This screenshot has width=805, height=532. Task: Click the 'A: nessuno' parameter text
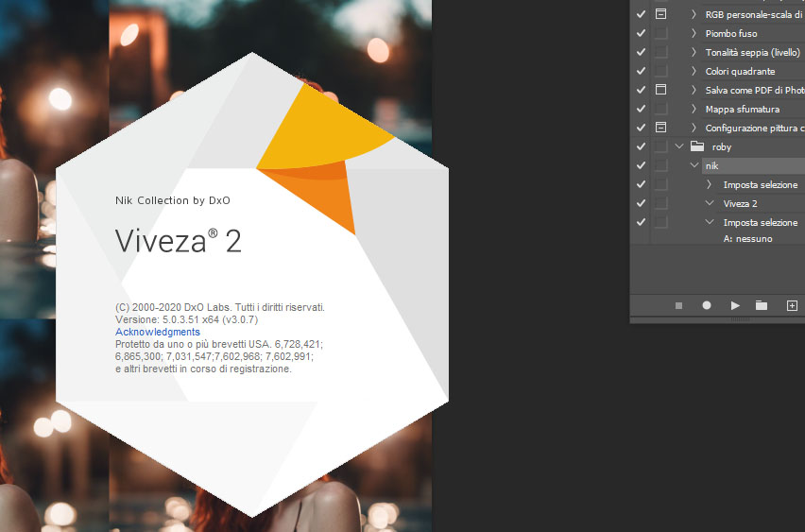(x=747, y=238)
